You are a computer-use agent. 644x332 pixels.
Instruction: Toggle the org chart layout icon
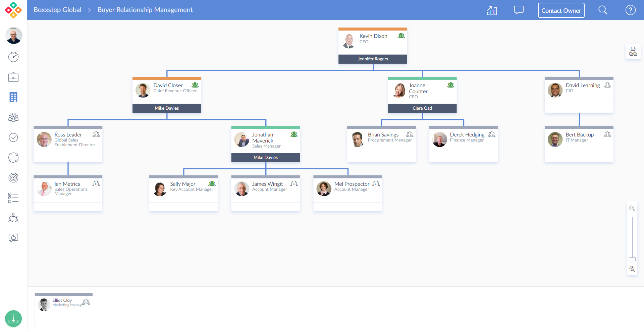[x=633, y=51]
